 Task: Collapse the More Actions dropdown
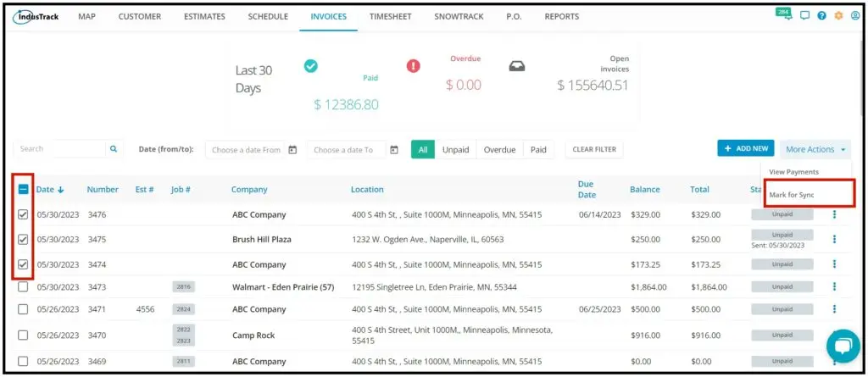click(815, 149)
